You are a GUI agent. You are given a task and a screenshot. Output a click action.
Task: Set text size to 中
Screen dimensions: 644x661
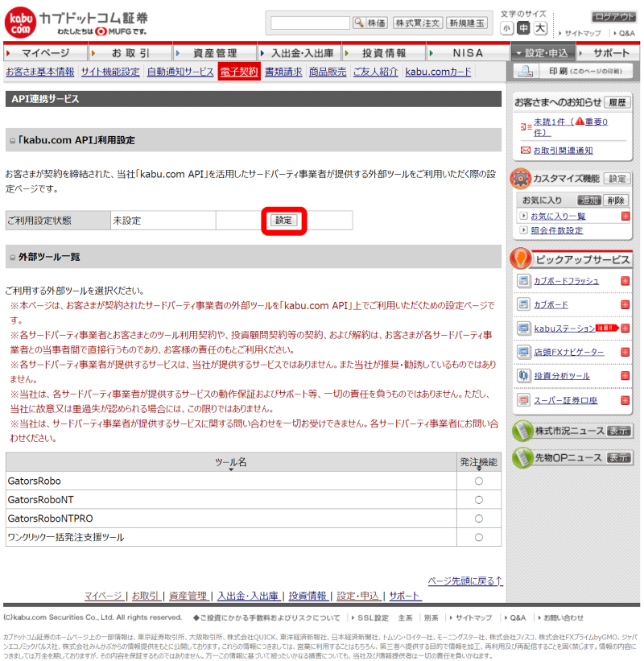(523, 28)
